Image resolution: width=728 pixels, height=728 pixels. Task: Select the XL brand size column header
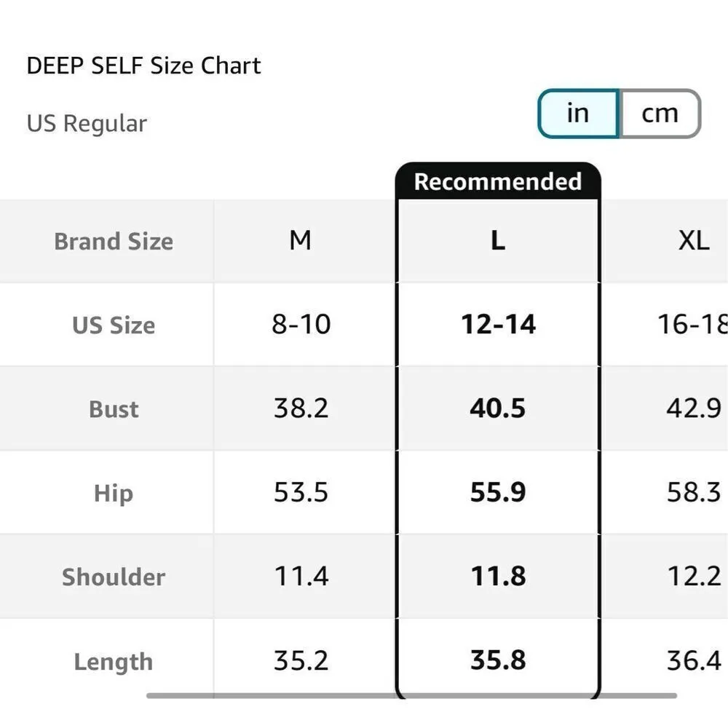pos(693,240)
